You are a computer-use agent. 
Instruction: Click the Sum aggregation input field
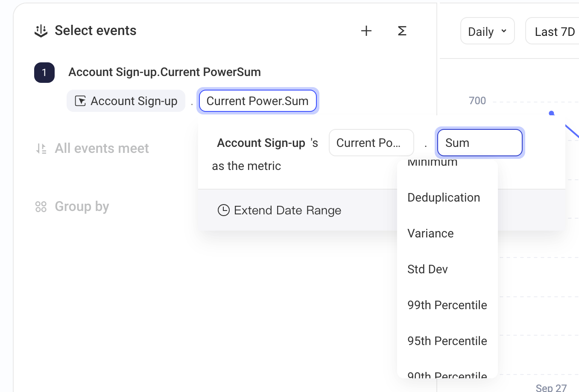coord(480,143)
